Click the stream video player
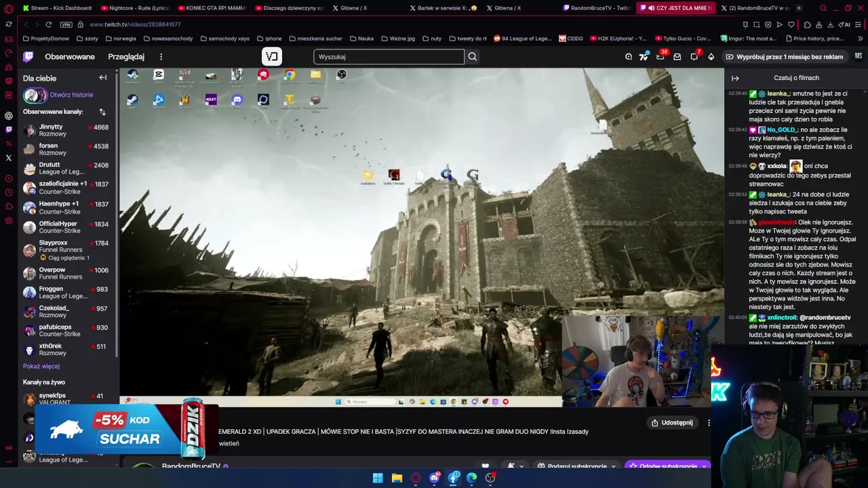The image size is (868, 488). [422, 237]
